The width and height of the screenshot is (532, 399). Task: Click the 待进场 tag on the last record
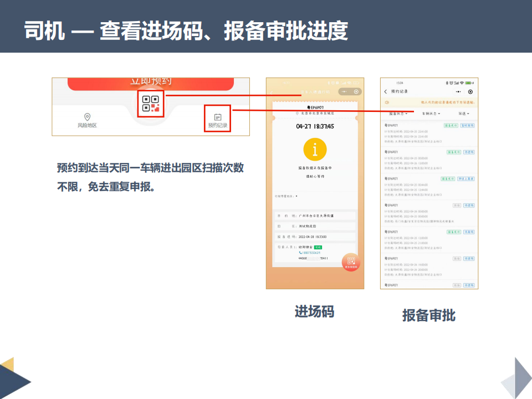468,284
